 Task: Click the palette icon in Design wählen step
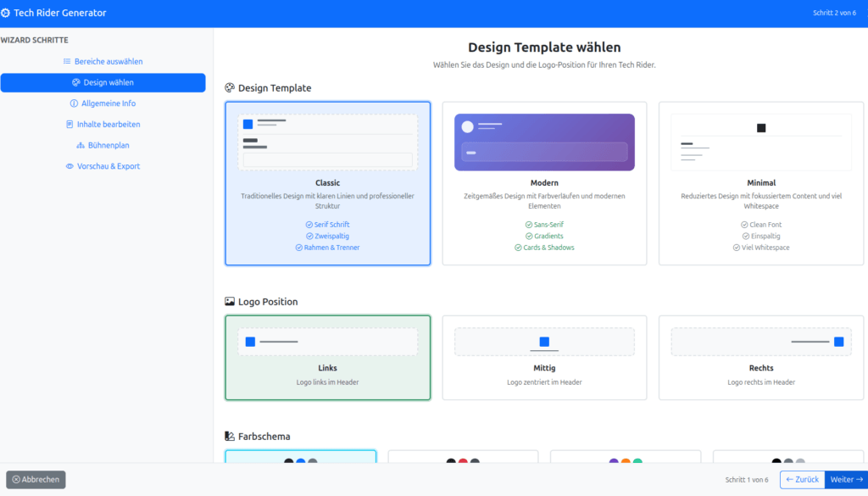click(76, 83)
